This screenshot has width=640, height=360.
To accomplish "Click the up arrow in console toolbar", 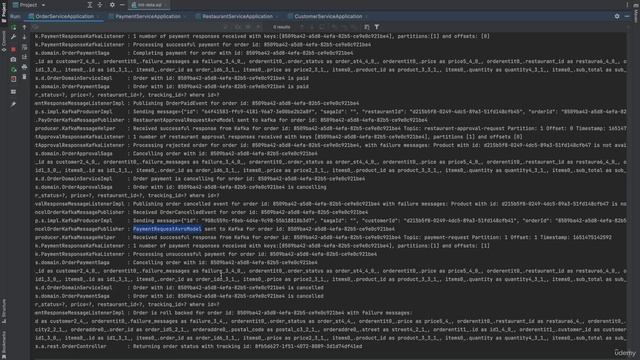I will point(24,27).
